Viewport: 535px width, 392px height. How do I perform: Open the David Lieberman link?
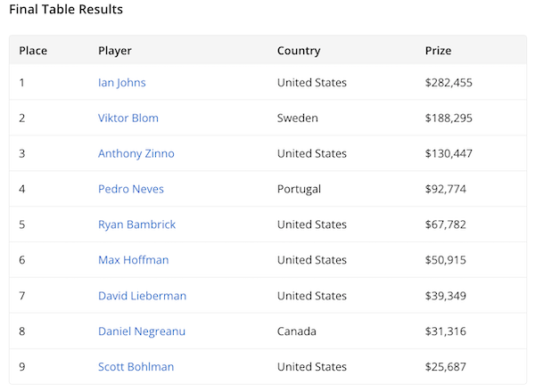coord(142,296)
